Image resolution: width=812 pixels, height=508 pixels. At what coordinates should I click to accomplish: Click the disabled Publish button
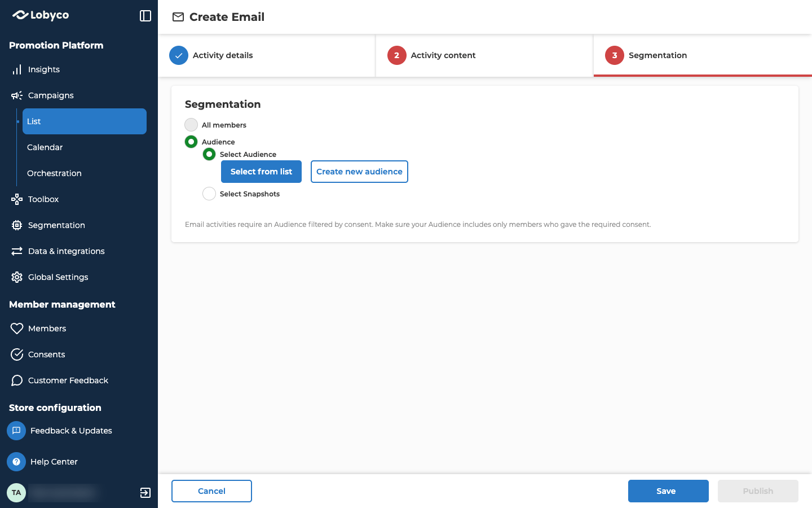pos(758,491)
